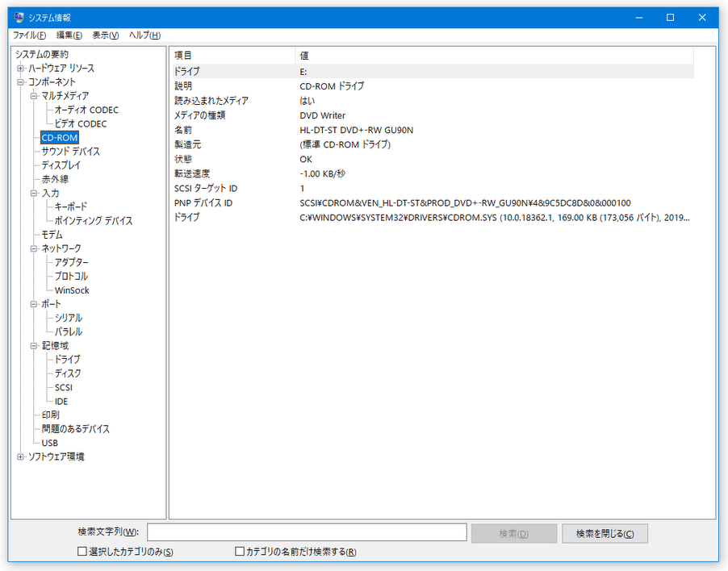Open the 表示(V) menu
The width and height of the screenshot is (728, 571).
pos(106,35)
